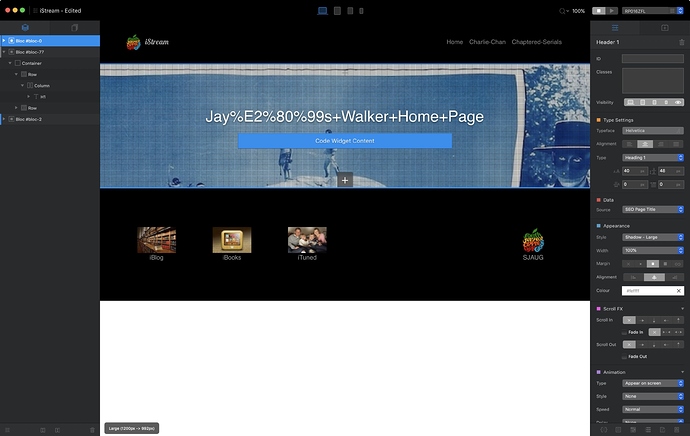Screen dimensions: 690x436
Task: Click the Code Widget Content button
Action: (x=344, y=141)
